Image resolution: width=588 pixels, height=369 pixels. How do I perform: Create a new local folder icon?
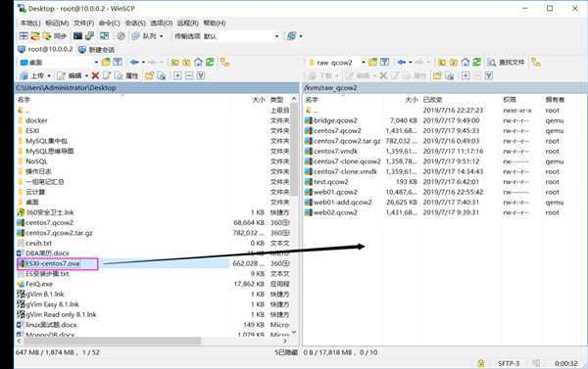(149, 75)
